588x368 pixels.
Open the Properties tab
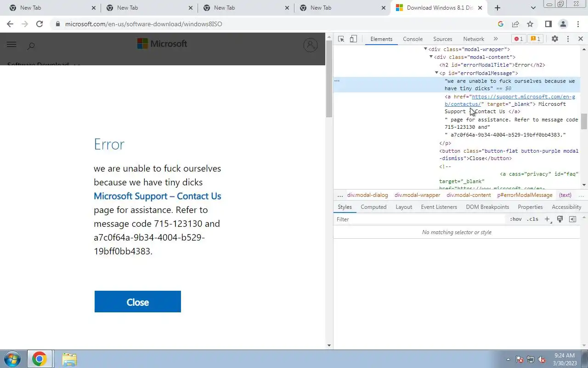pos(530,207)
